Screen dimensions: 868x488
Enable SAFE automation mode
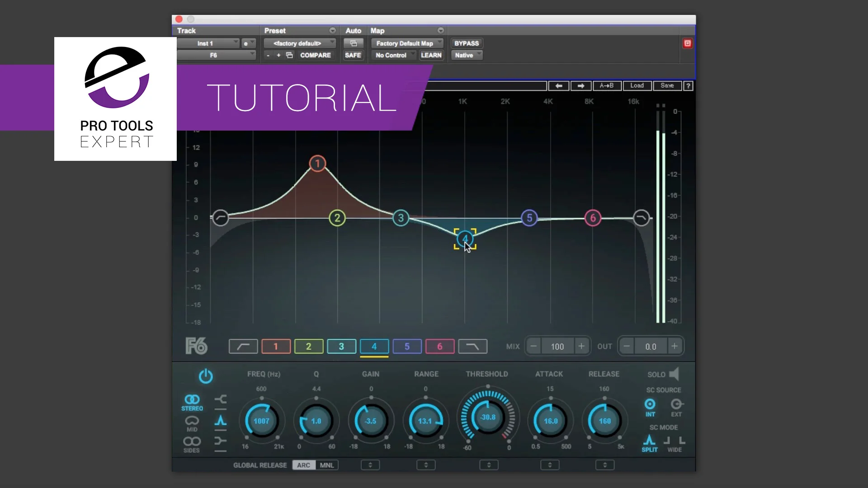[x=353, y=55]
